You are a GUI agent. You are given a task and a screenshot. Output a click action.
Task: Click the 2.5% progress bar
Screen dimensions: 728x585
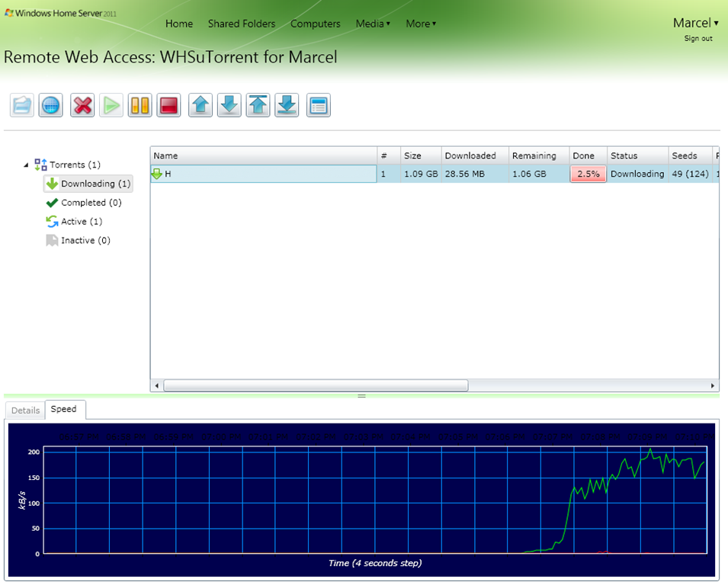click(588, 174)
